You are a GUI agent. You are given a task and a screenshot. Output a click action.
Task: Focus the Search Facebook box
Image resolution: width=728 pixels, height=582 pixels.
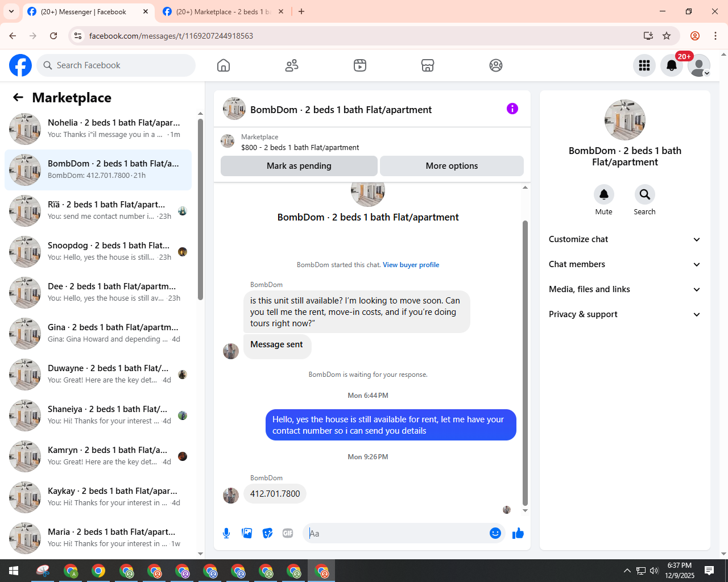pyautogui.click(x=116, y=65)
